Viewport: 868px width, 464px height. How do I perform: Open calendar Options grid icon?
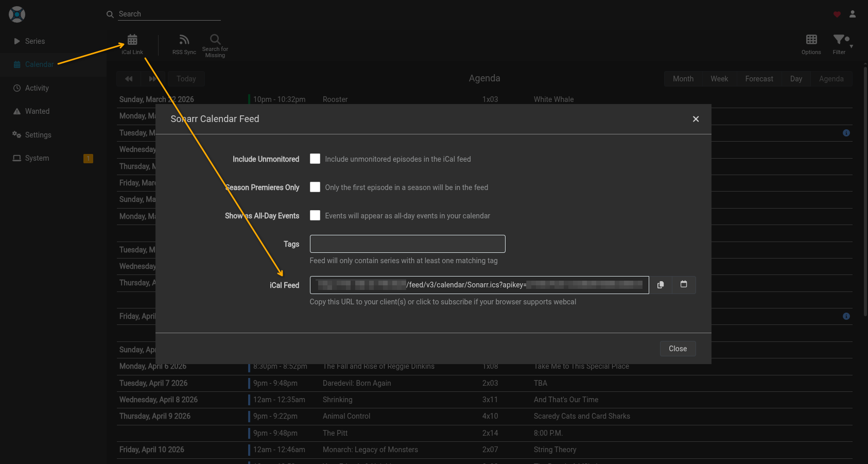click(811, 44)
